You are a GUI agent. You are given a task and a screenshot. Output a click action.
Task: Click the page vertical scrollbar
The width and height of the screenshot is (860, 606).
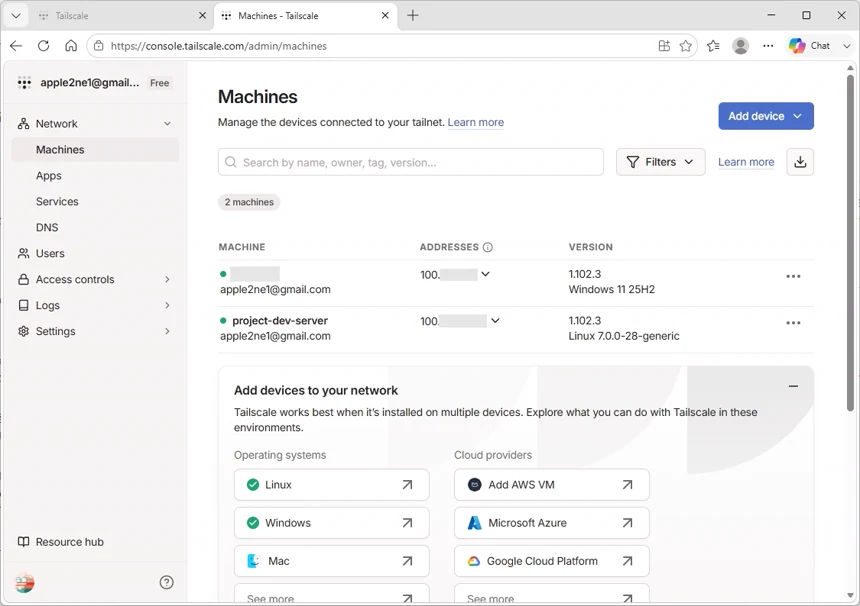(850, 243)
